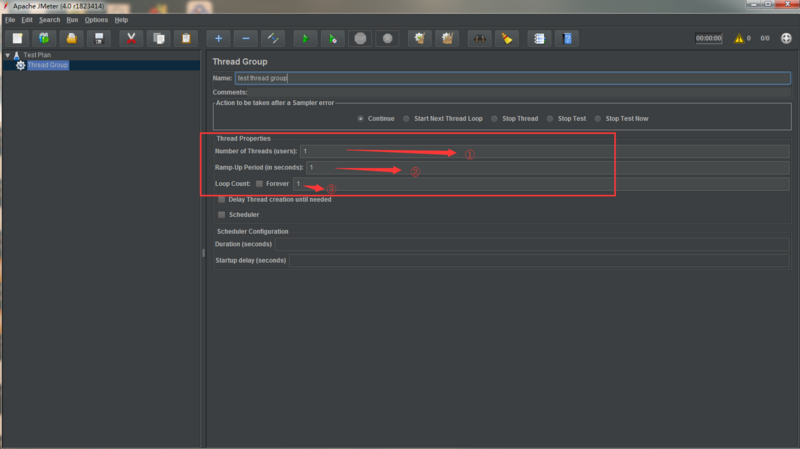Viewport: 800px width, 449px height.
Task: Enable the Scheduler checkbox
Action: 221,215
